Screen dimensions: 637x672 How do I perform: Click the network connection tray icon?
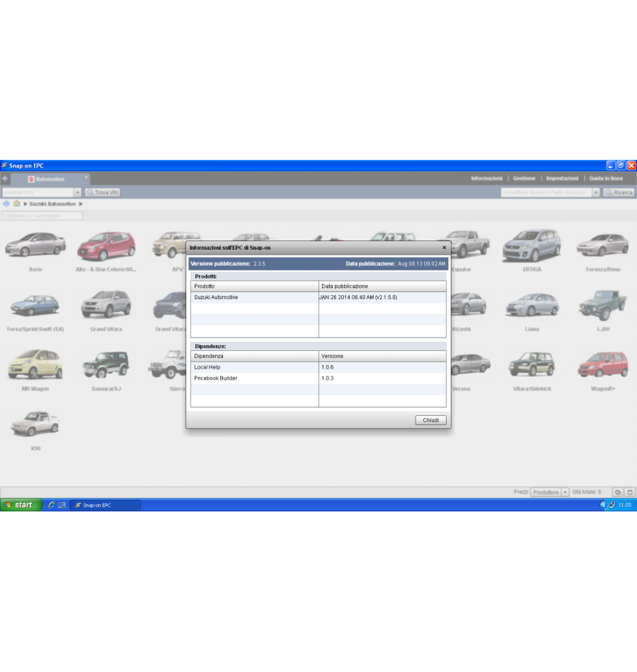pyautogui.click(x=612, y=505)
